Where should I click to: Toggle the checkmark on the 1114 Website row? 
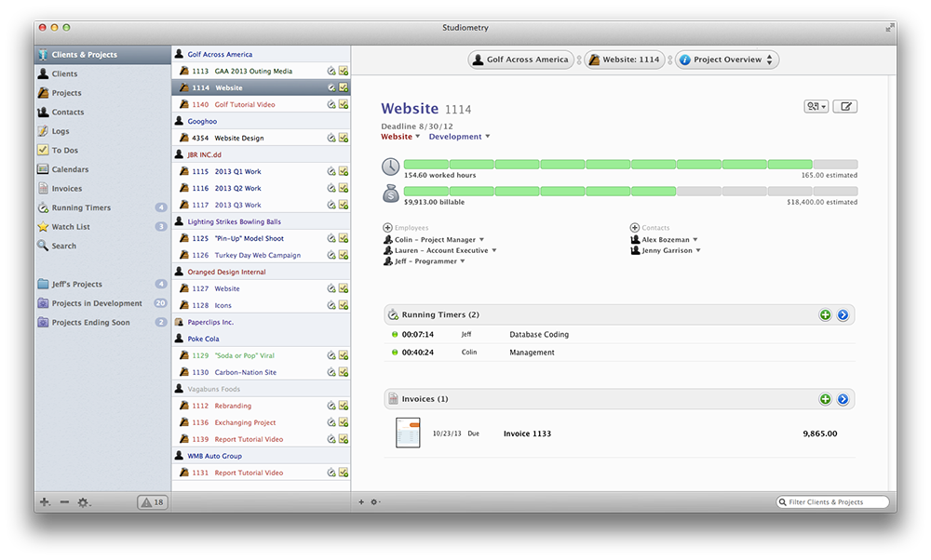click(x=343, y=86)
